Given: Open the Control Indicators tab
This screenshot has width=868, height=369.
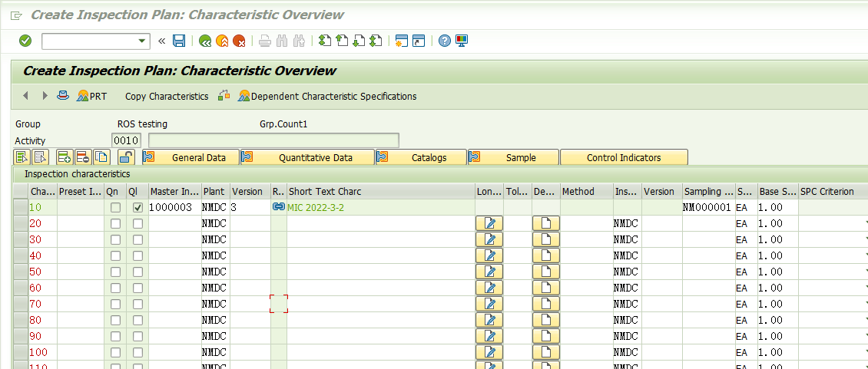Looking at the screenshot, I should (x=624, y=158).
